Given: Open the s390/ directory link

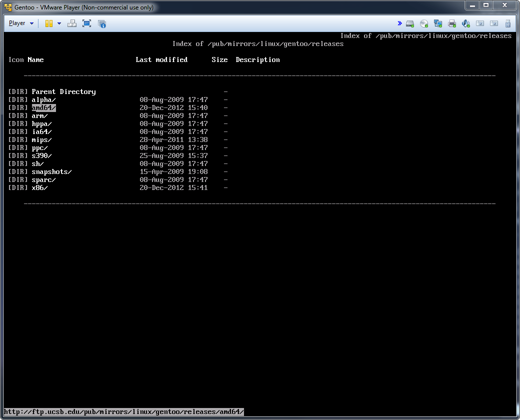Looking at the screenshot, I should pyautogui.click(x=42, y=155).
